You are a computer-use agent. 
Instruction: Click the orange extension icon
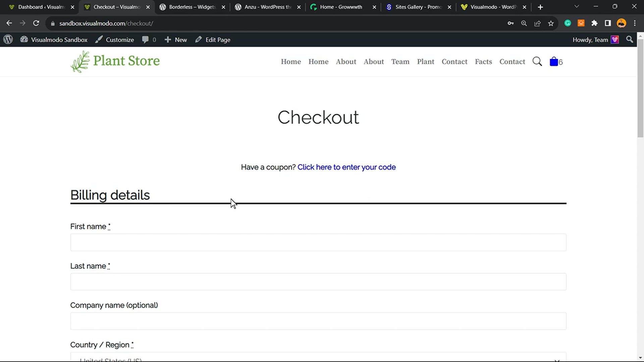pyautogui.click(x=581, y=23)
